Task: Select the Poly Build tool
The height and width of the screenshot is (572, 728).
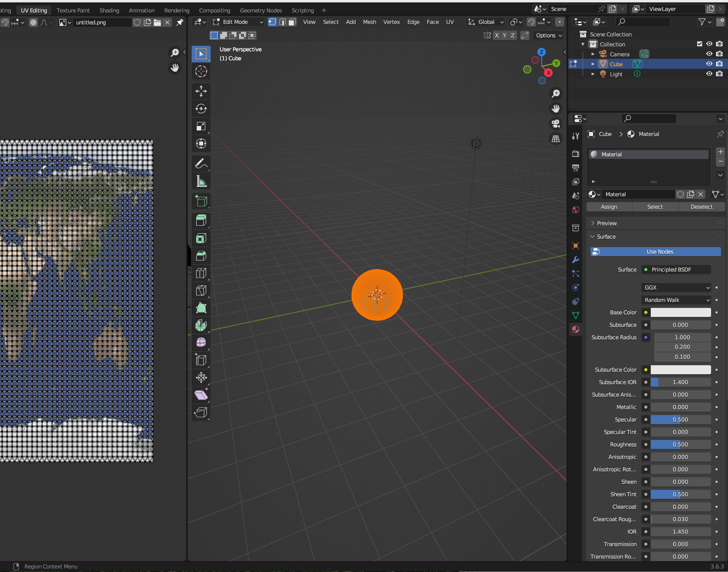Action: [x=201, y=308]
